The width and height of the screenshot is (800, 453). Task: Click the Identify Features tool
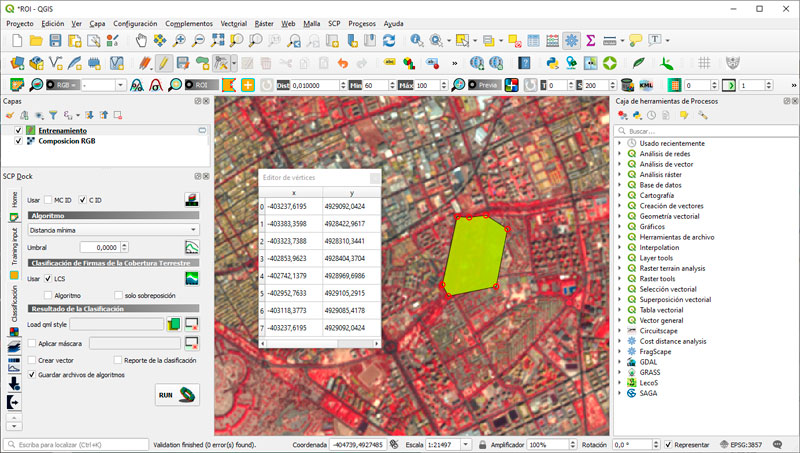click(415, 41)
